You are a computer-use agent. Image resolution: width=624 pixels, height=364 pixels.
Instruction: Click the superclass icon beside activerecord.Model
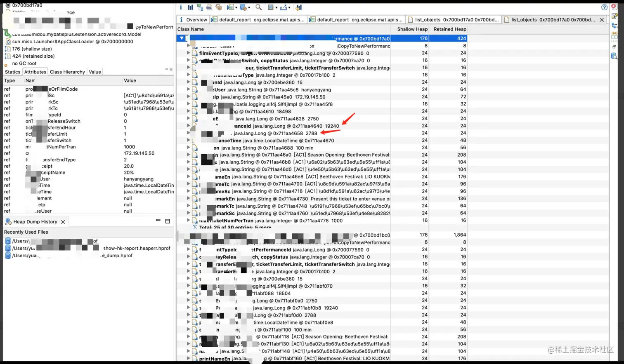click(x=7, y=34)
